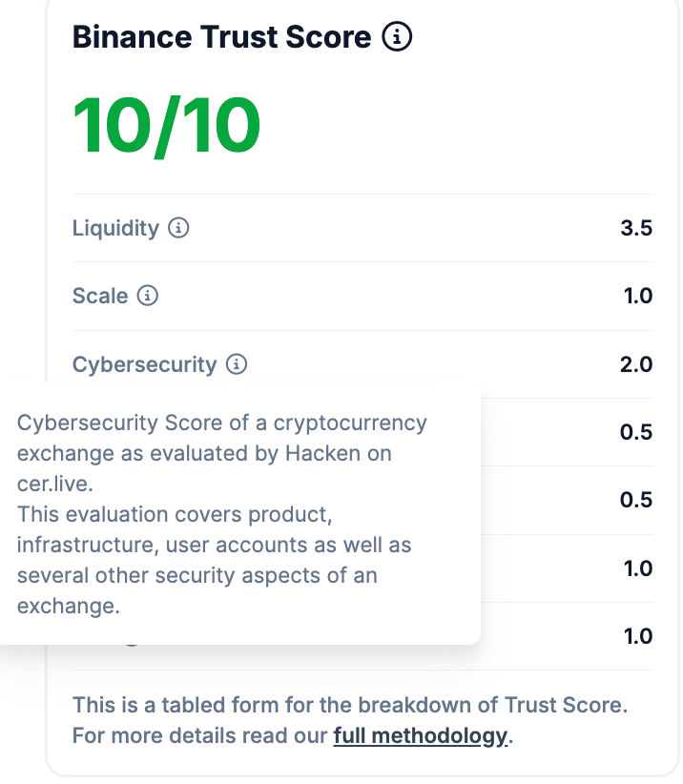Click partially hidden info icon beneath the tooltip

[x=131, y=645]
